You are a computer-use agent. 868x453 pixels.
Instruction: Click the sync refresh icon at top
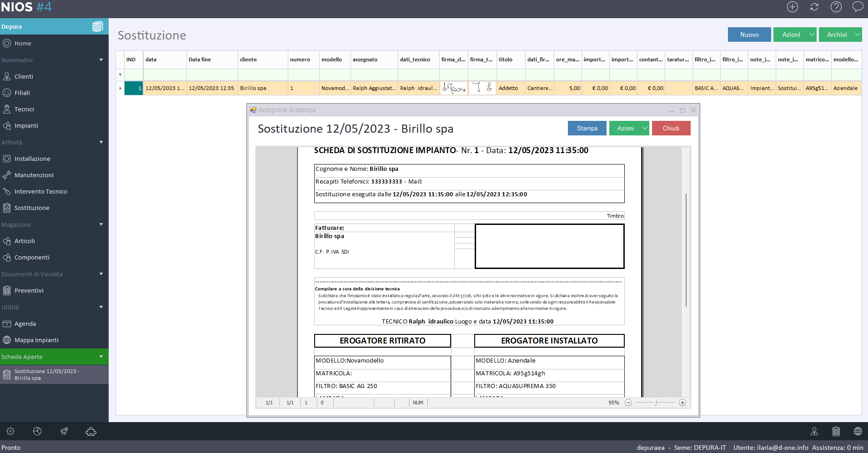coord(814,7)
